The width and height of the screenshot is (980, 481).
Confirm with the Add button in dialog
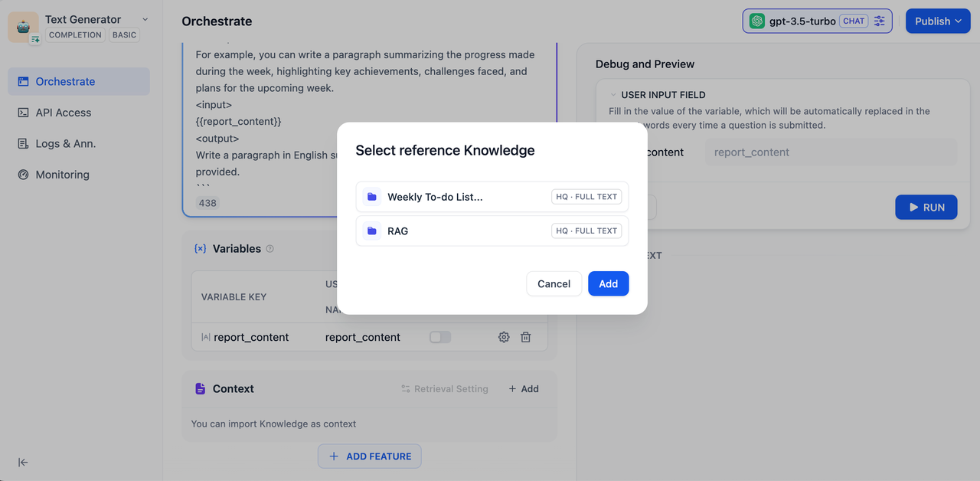[x=608, y=283]
